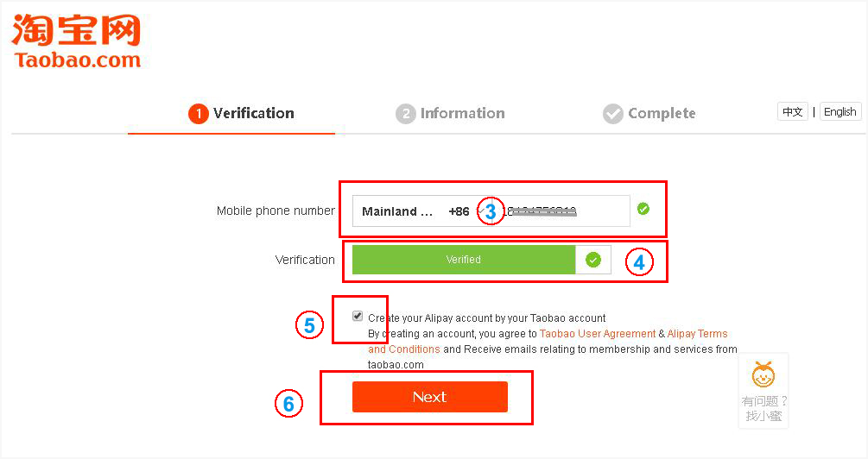Uncheck the Create your Alipay account checkbox

pos(358,317)
